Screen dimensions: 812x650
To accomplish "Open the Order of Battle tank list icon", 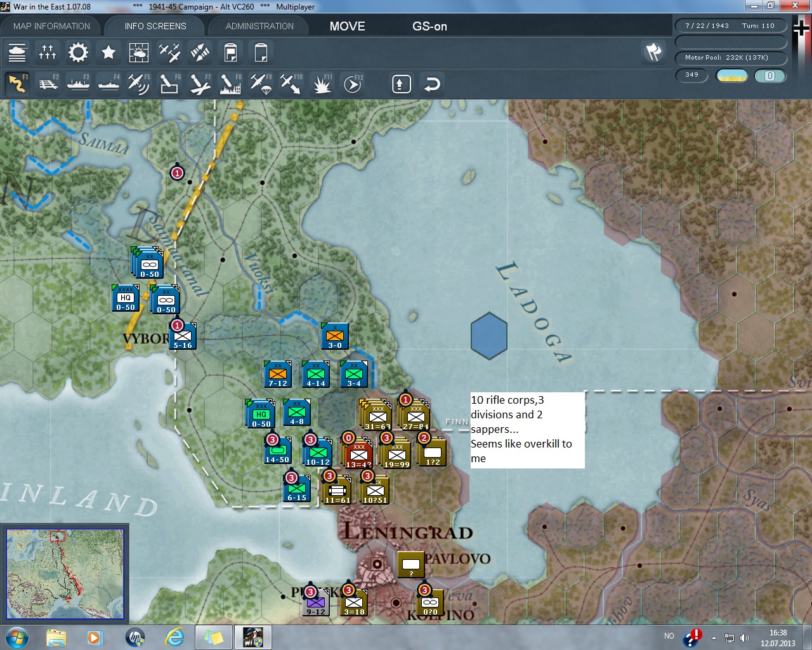I will [17, 52].
